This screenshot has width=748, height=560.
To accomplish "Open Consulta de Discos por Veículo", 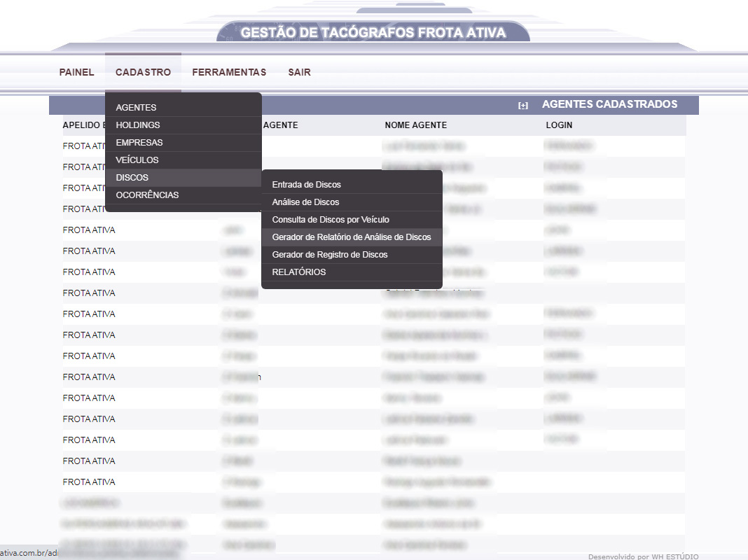I will click(x=352, y=220).
